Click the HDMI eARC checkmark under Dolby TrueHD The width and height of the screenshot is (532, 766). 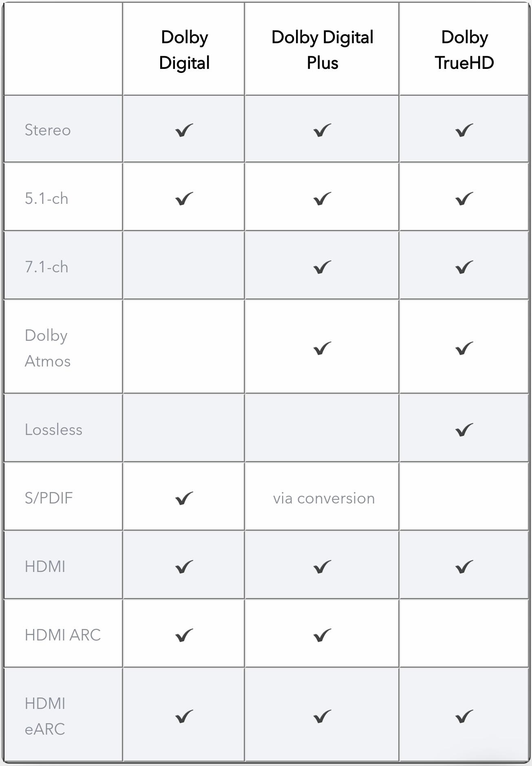[464, 717]
